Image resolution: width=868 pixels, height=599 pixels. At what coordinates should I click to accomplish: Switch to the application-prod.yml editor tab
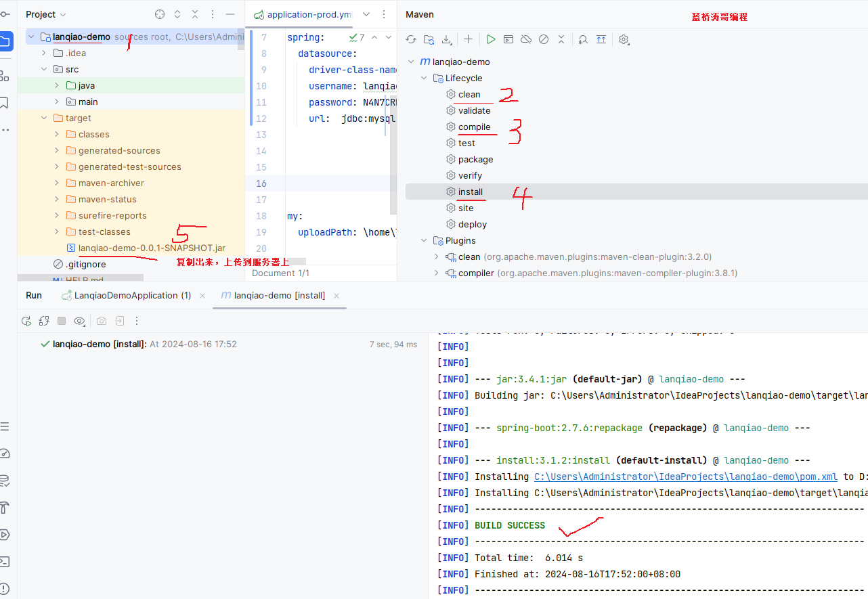303,14
